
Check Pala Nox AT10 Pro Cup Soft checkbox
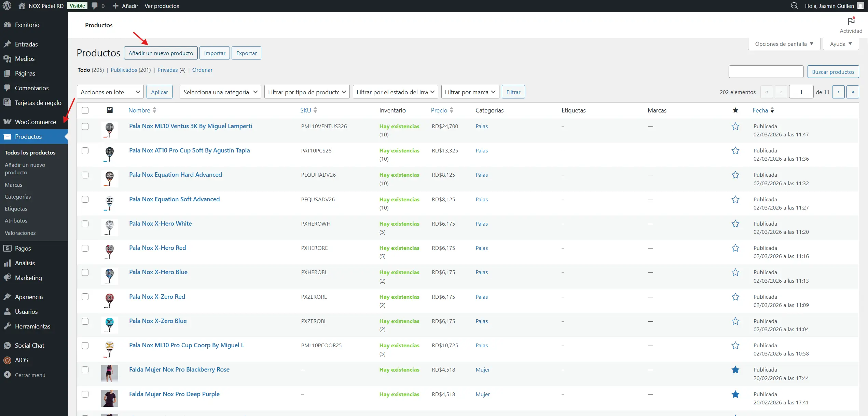[85, 151]
